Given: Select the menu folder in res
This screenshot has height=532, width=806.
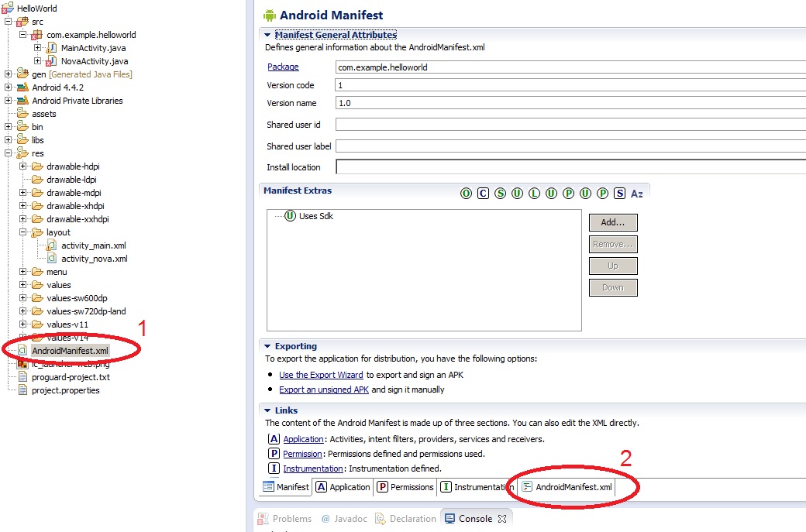Looking at the screenshot, I should (57, 272).
